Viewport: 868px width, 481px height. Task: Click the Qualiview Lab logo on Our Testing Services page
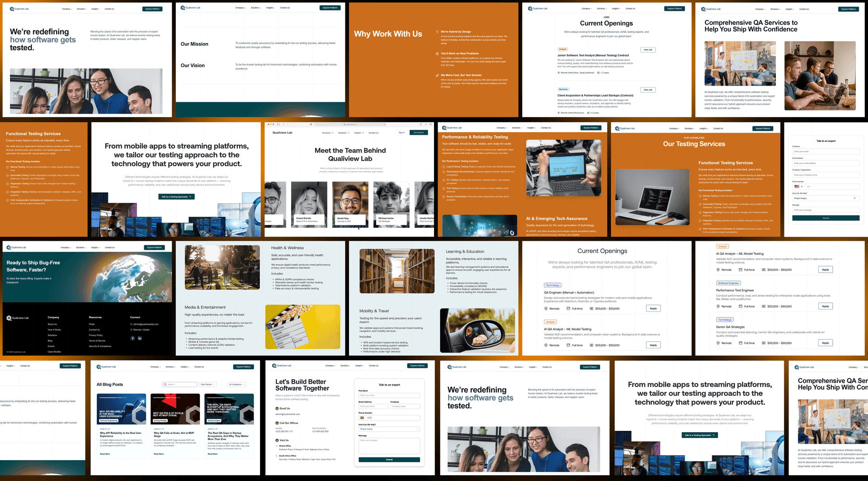[625, 129]
